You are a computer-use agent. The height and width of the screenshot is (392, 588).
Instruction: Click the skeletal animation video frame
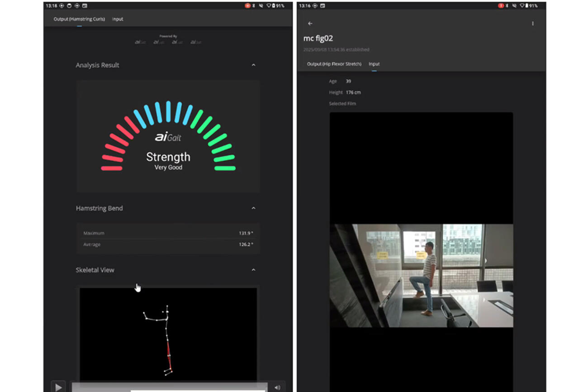click(168, 334)
